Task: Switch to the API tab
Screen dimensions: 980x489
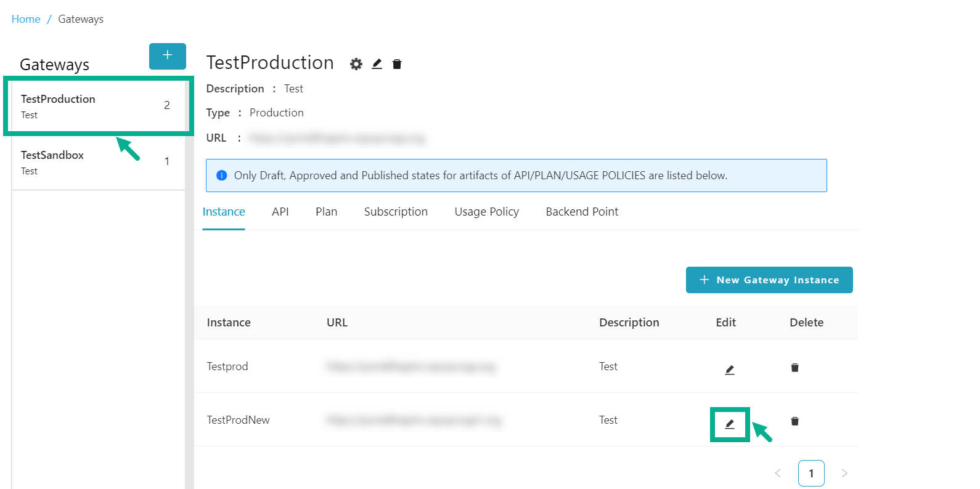Action: point(280,212)
